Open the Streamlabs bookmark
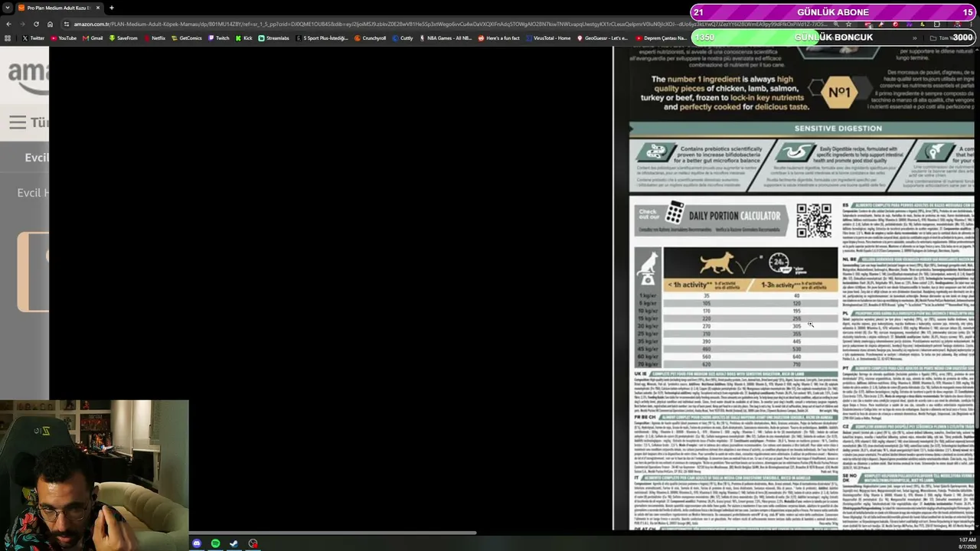 pos(274,37)
